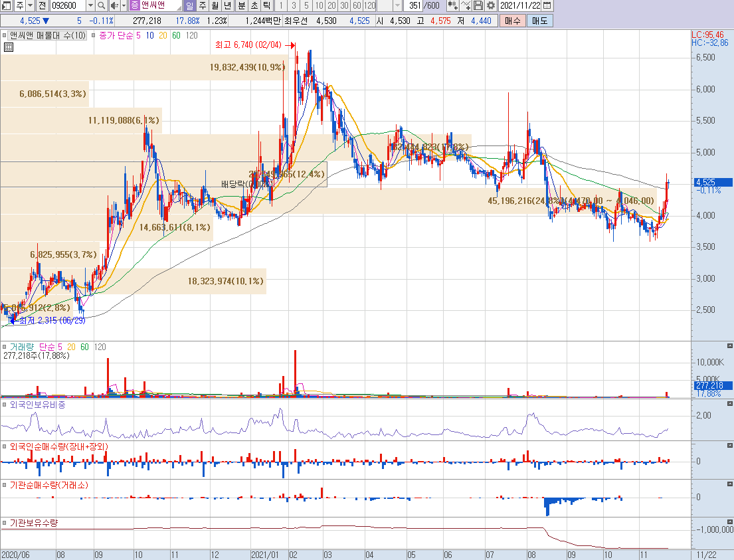The height and width of the screenshot is (560, 734).
Task: Close the 거래량 volume panel
Action: 730,346
